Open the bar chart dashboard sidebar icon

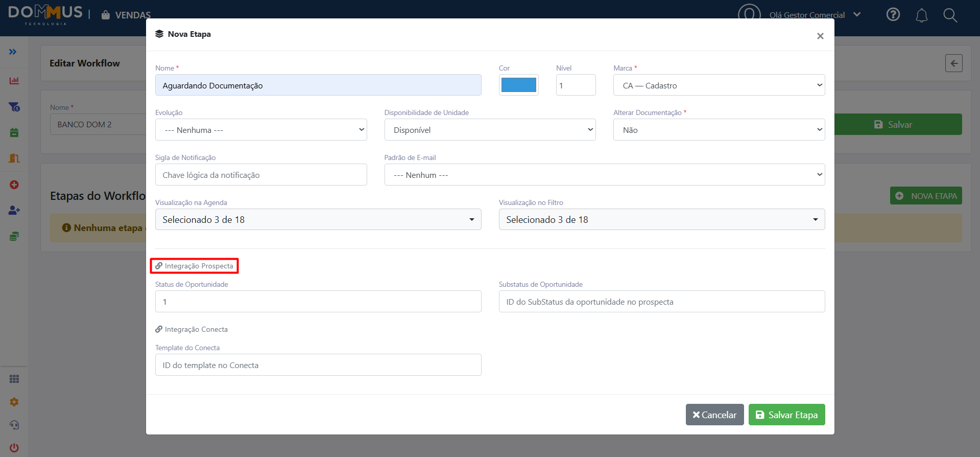(x=14, y=81)
